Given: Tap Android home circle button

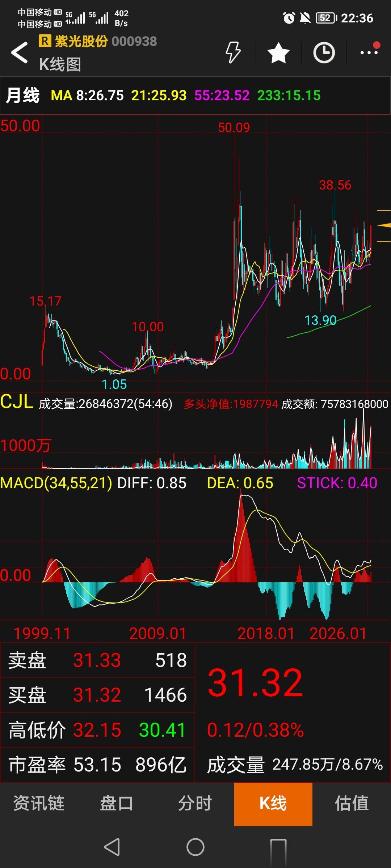Looking at the screenshot, I should click(x=195, y=847).
